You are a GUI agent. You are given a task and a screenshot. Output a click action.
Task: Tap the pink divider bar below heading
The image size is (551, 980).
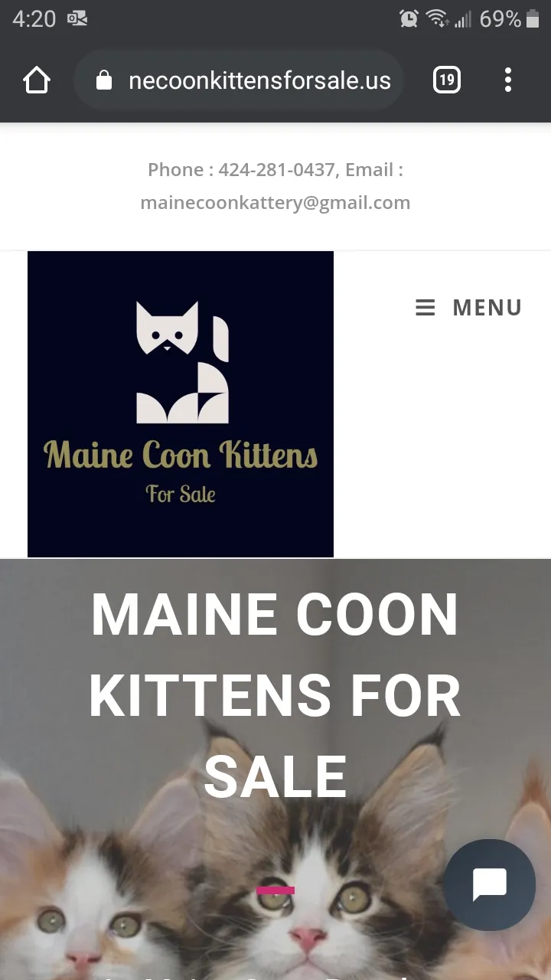275,890
